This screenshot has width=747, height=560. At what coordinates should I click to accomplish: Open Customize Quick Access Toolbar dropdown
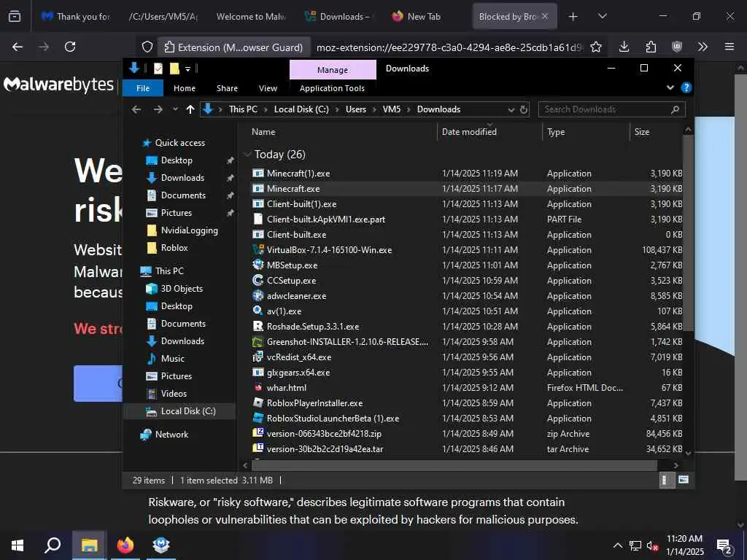coord(187,69)
